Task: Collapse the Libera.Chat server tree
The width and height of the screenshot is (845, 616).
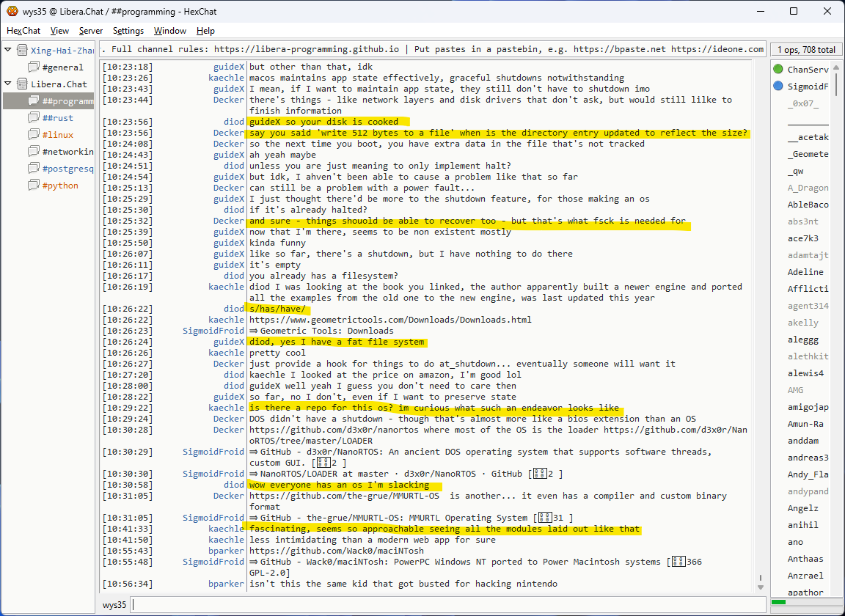Action: [x=8, y=84]
